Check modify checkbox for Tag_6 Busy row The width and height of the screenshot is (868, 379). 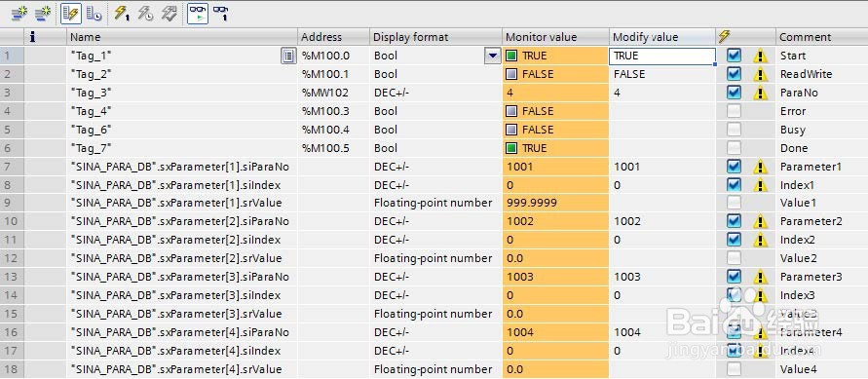[x=734, y=130]
